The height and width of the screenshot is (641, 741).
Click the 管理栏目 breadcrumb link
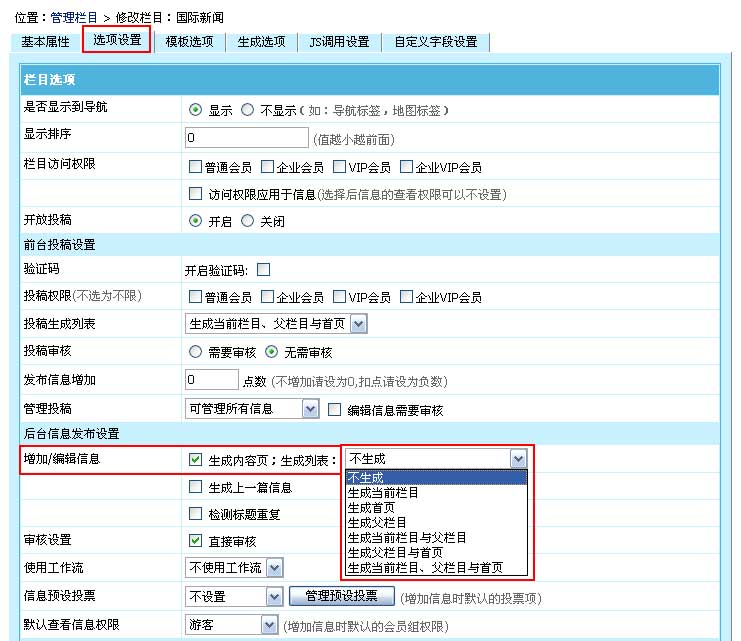(x=74, y=18)
